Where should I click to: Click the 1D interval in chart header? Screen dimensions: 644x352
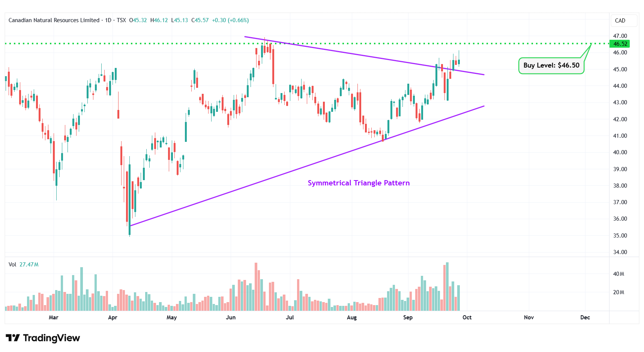(x=108, y=20)
